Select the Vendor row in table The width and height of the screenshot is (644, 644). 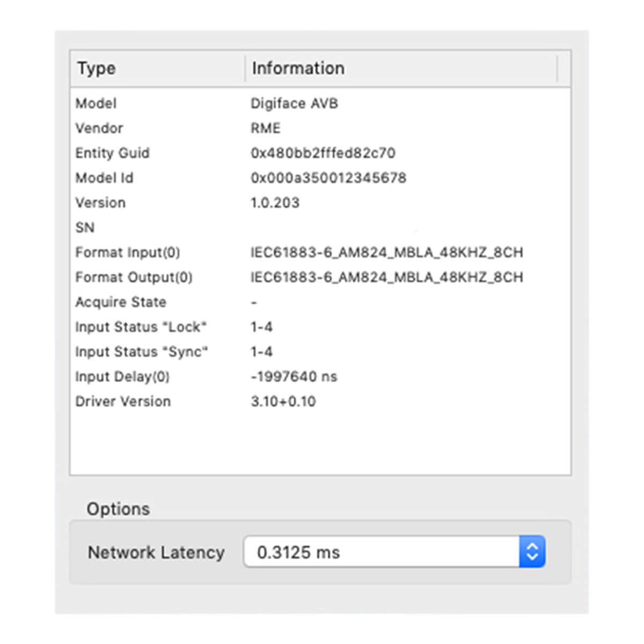(x=99, y=128)
